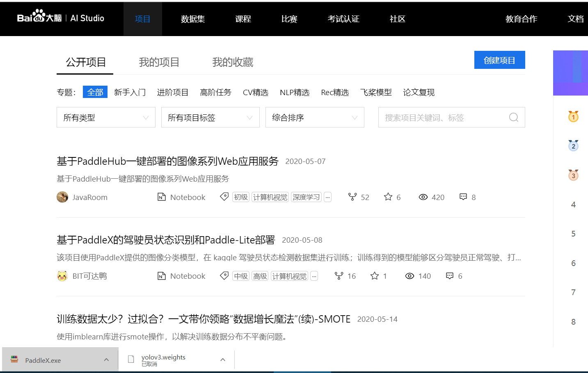588x373 pixels.
Task: Go to 数据集 in the top navigation
Action: coord(193,19)
